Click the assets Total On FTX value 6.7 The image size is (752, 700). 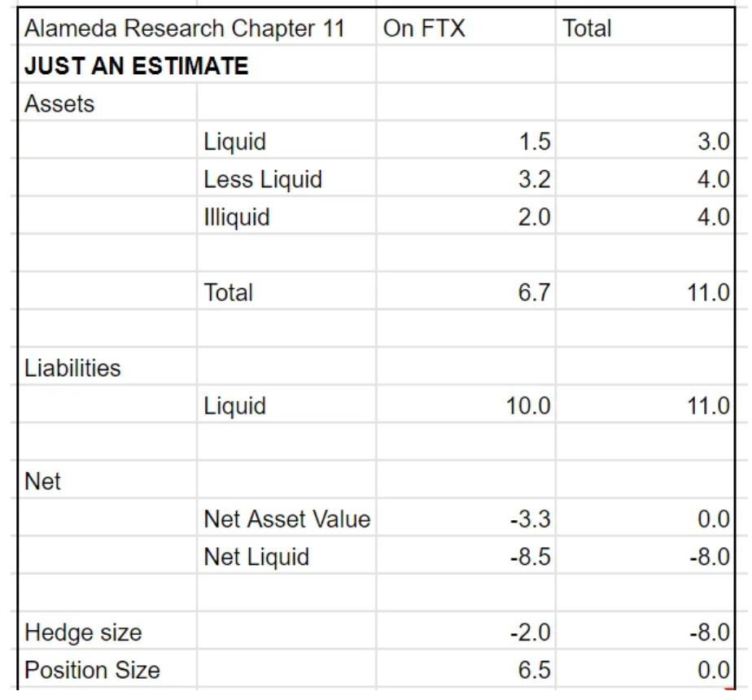(x=466, y=291)
